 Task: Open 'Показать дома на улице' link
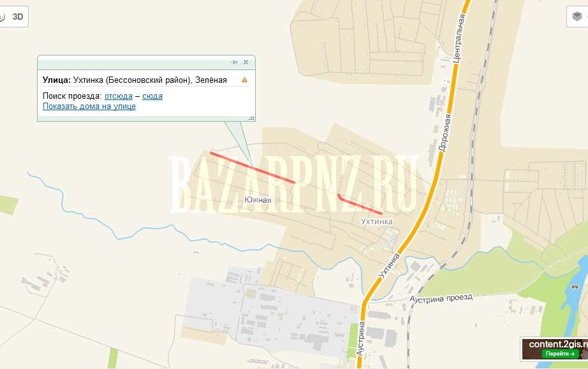[89, 106]
